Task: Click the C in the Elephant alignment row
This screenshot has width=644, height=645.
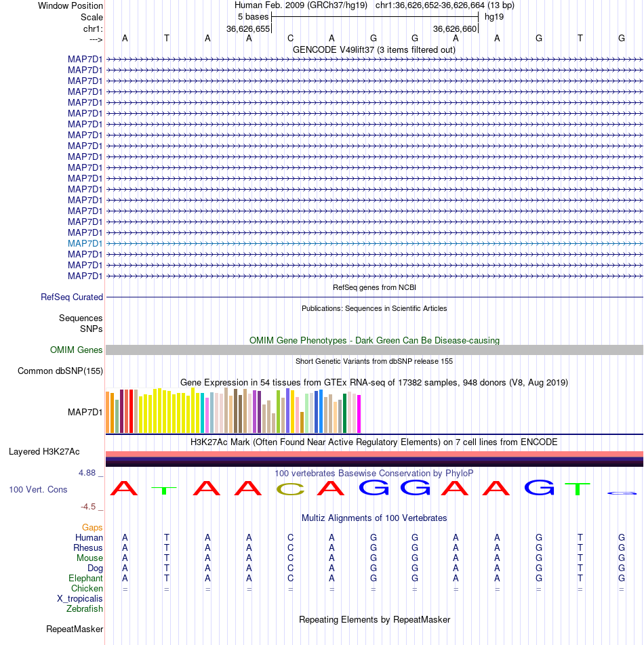Action: tap(291, 578)
